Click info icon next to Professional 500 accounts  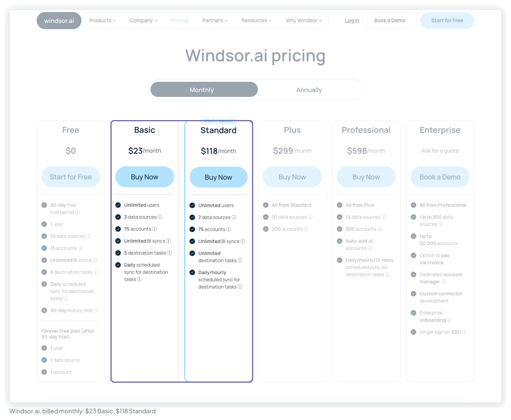click(x=380, y=229)
